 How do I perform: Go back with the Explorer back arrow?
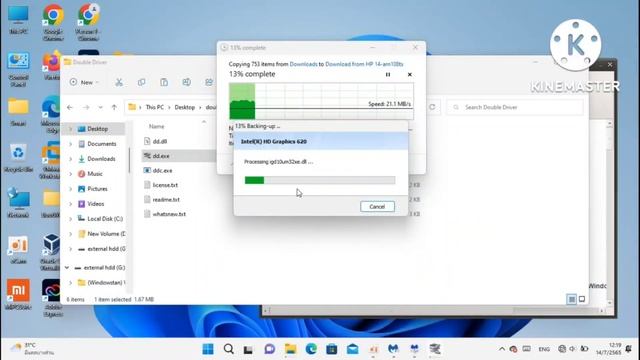[70, 107]
